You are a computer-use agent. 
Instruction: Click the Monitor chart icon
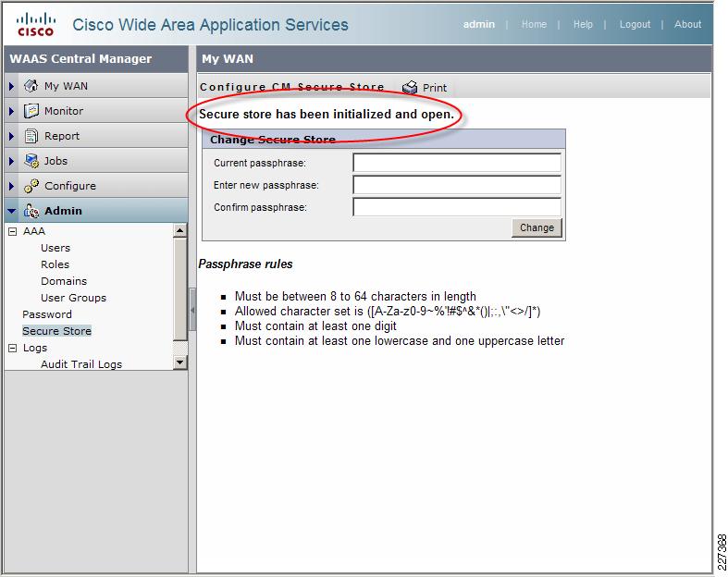coord(31,111)
